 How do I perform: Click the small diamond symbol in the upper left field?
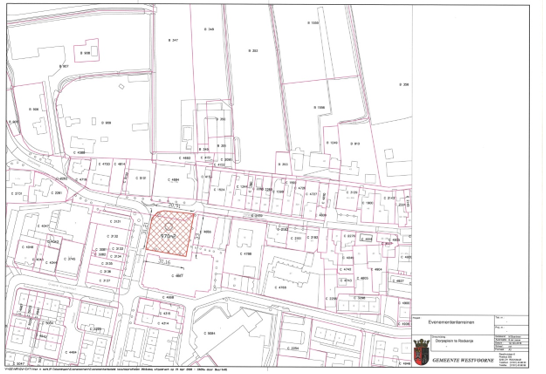click(121, 86)
